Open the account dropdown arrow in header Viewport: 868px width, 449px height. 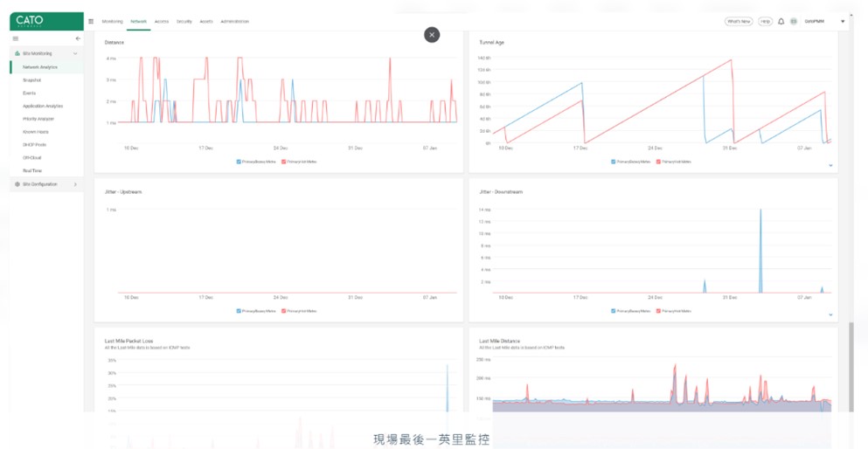[843, 21]
